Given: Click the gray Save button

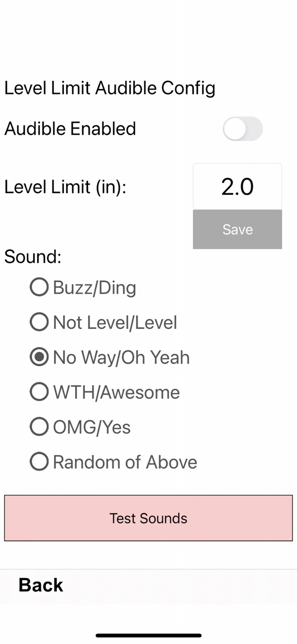Looking at the screenshot, I should click(x=238, y=229).
